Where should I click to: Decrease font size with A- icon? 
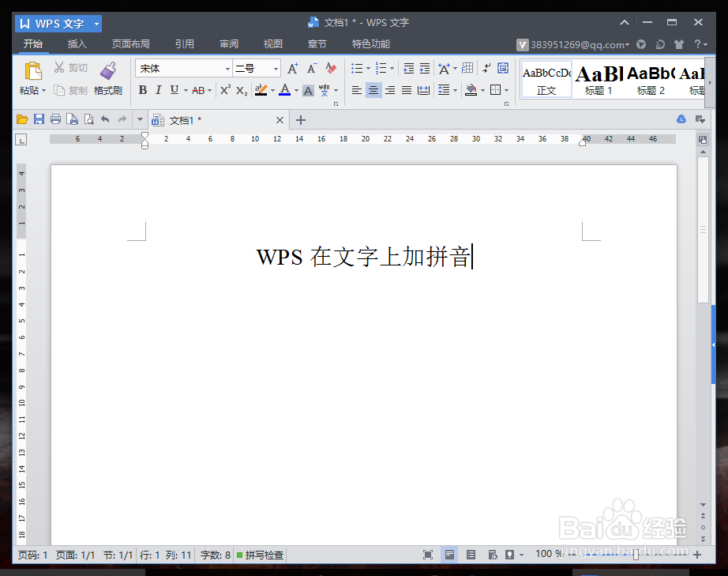tap(312, 69)
